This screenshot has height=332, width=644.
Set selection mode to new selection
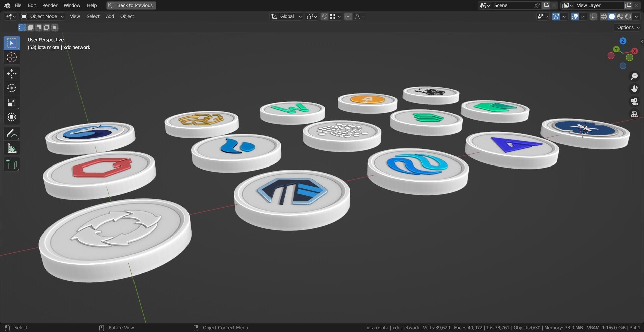pos(22,27)
